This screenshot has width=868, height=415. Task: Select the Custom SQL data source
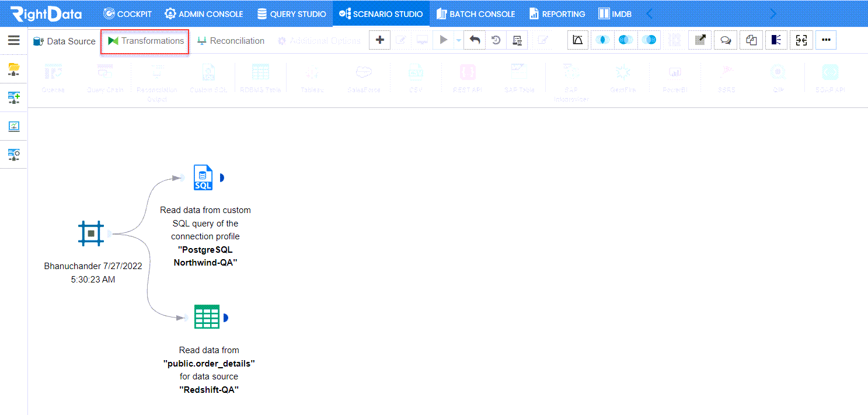208,78
